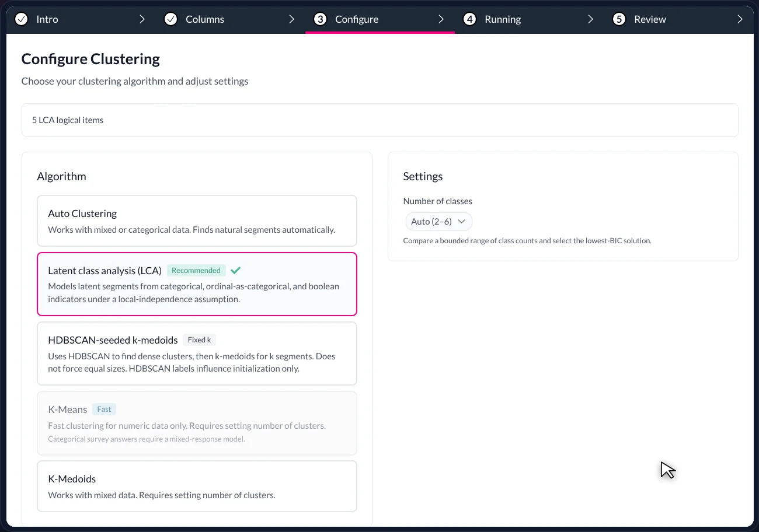Choose the Auto Clustering algorithm

[197, 220]
